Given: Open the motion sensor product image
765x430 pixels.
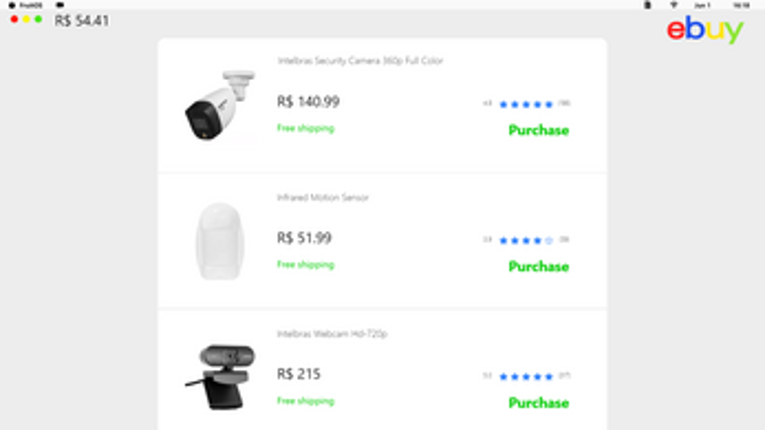Looking at the screenshot, I should pyautogui.click(x=220, y=241).
